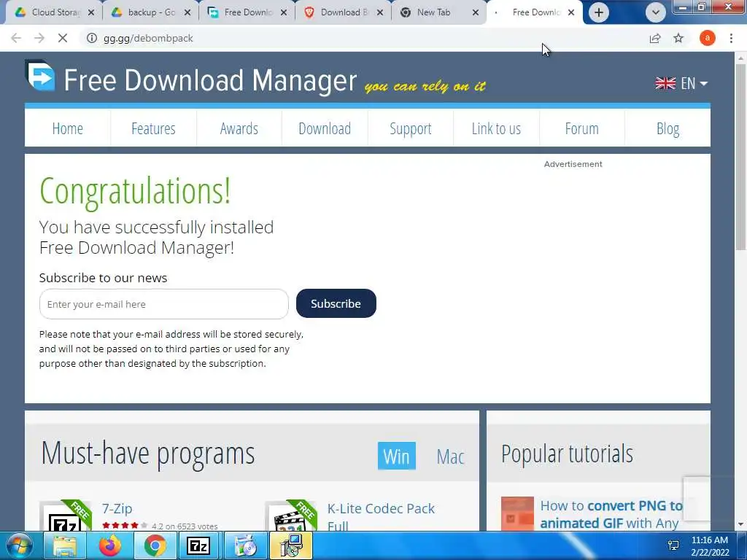
Task: Click the 7-Zip program thumbnail
Action: pos(65,516)
